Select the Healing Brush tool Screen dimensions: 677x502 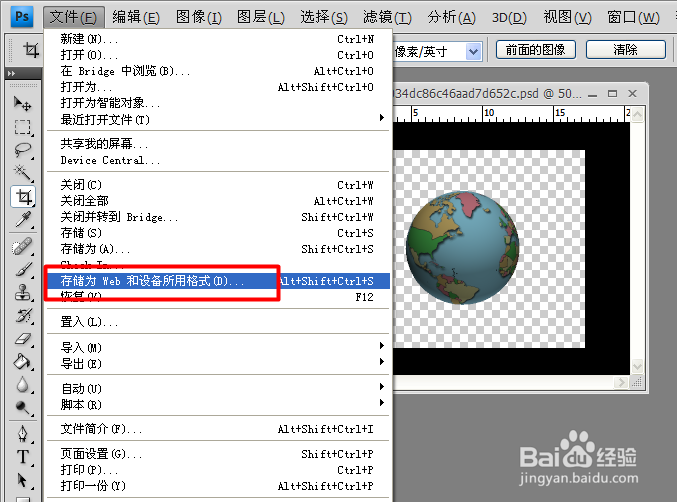[x=22, y=247]
